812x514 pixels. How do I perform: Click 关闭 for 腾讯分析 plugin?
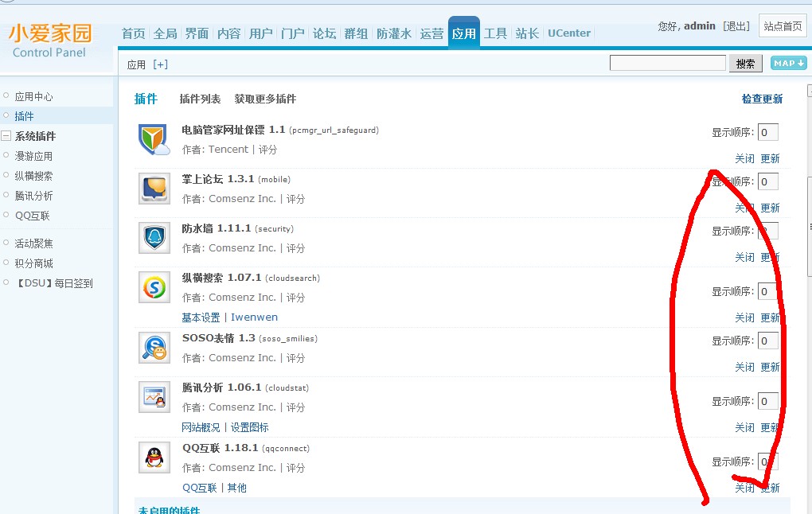click(744, 427)
